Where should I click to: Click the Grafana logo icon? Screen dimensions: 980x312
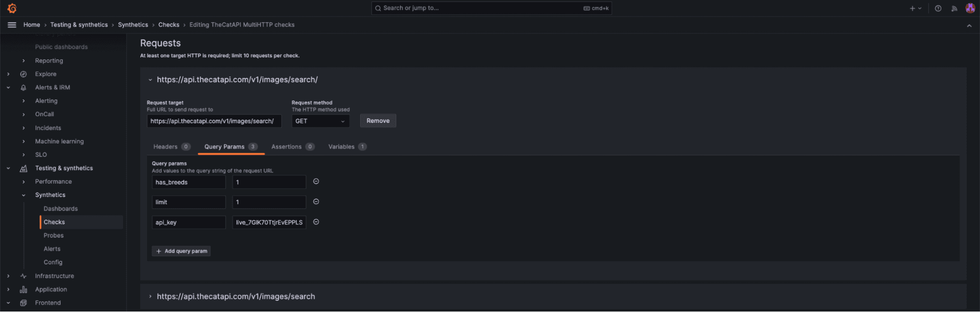(x=12, y=8)
